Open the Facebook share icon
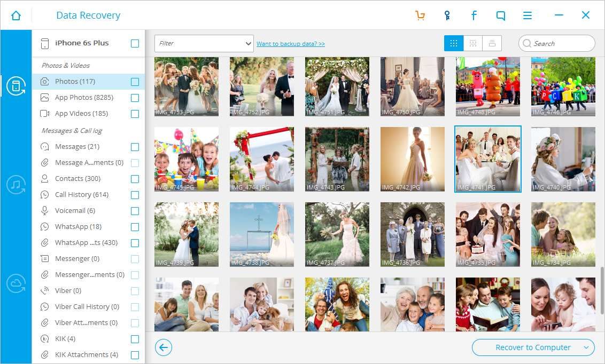This screenshot has width=605, height=364. point(474,15)
